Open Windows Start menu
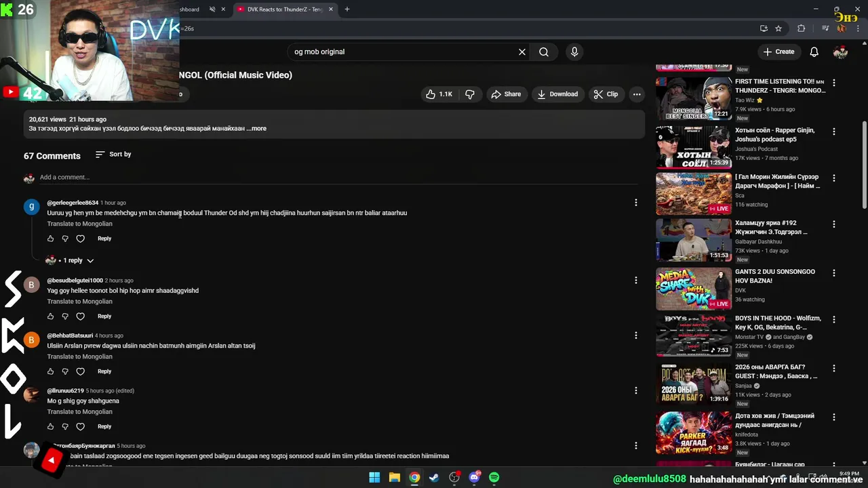Screen dimensions: 868x488 pos(374,478)
